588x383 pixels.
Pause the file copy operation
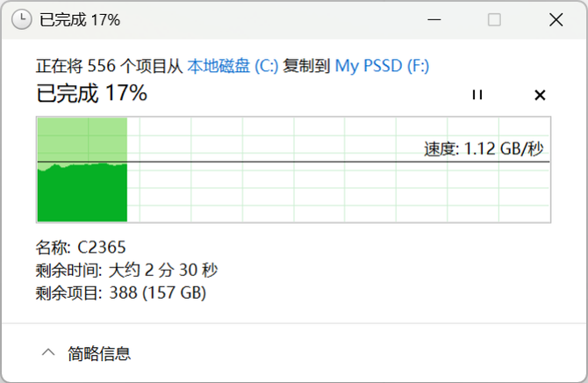[477, 95]
